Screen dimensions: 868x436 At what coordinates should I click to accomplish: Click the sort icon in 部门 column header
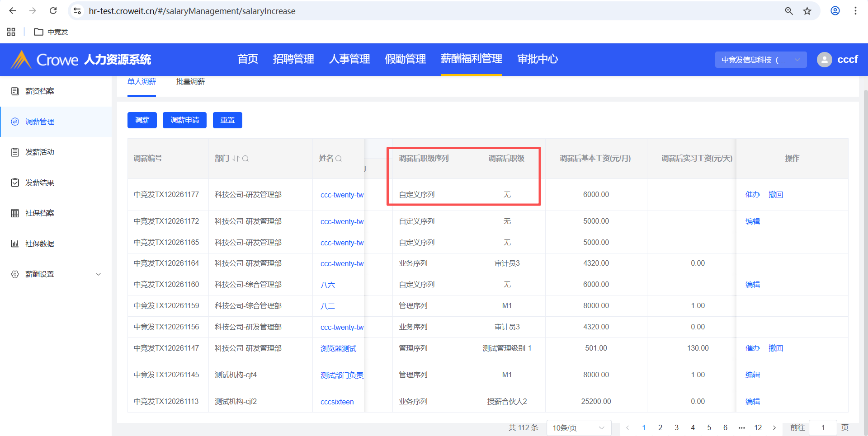236,159
